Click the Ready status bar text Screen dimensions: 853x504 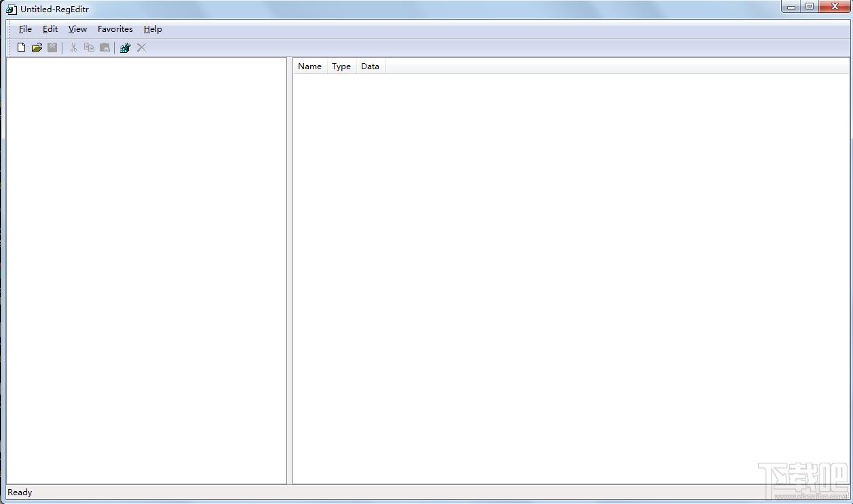(19, 492)
